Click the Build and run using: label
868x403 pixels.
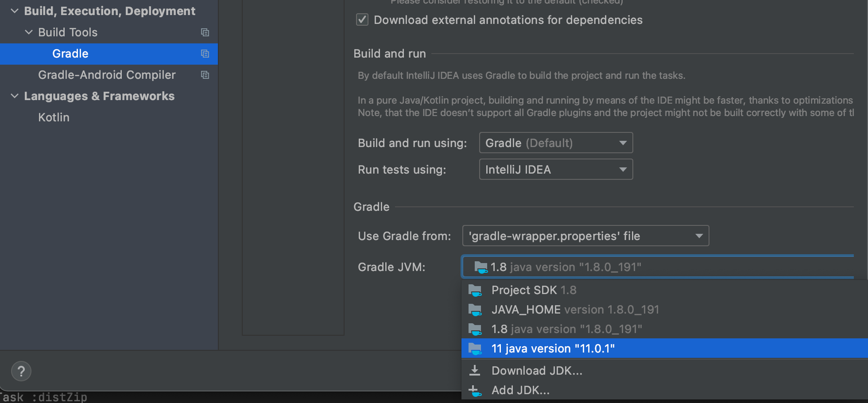point(412,143)
